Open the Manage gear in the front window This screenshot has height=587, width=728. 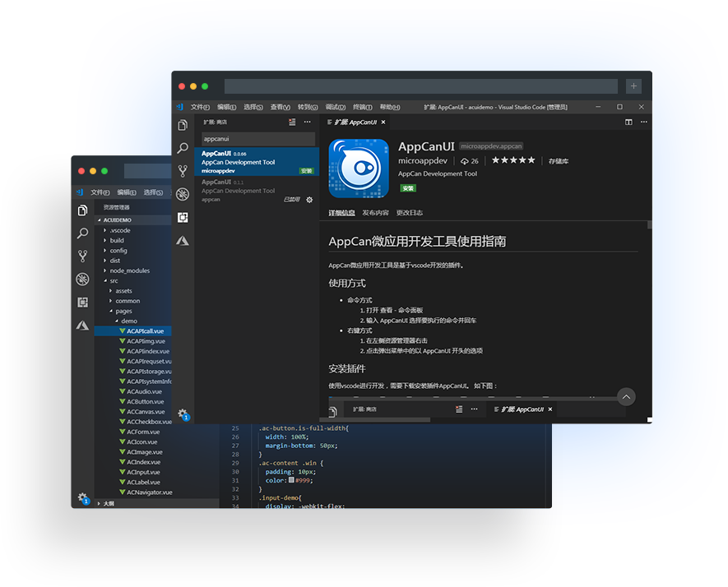183,414
